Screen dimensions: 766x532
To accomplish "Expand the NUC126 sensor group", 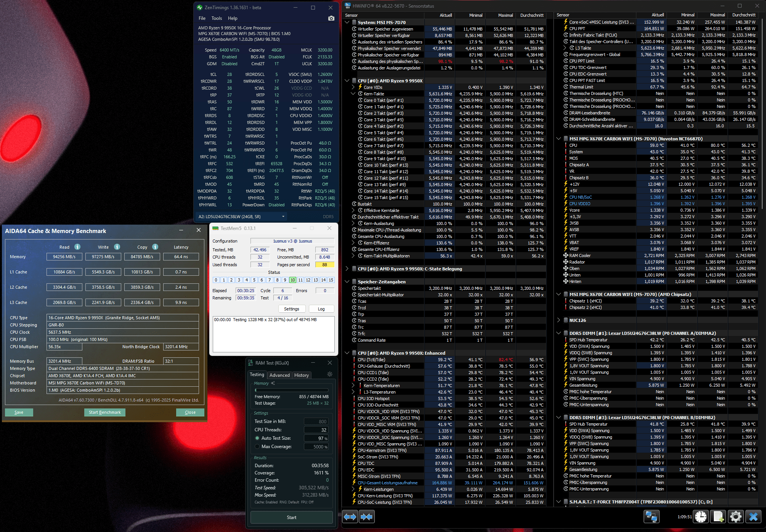I will 559,320.
